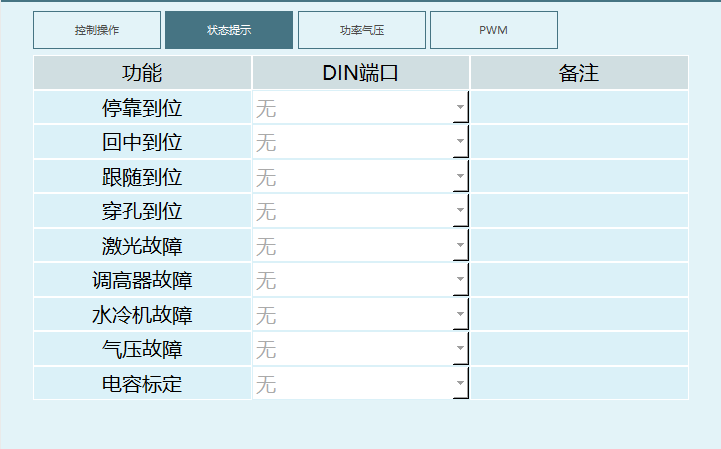Screen dimensions: 721x449
Task: Select the 水冷机故障 function row label
Action: tap(142, 315)
